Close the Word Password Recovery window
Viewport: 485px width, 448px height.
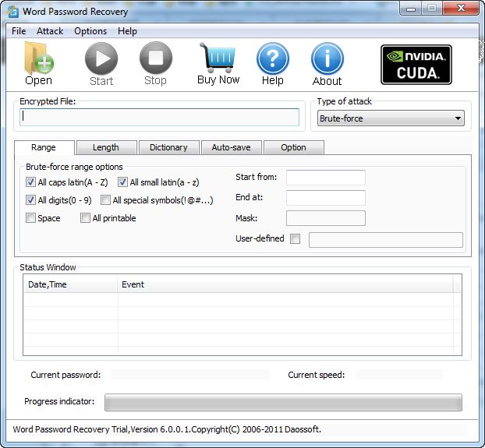[x=461, y=8]
